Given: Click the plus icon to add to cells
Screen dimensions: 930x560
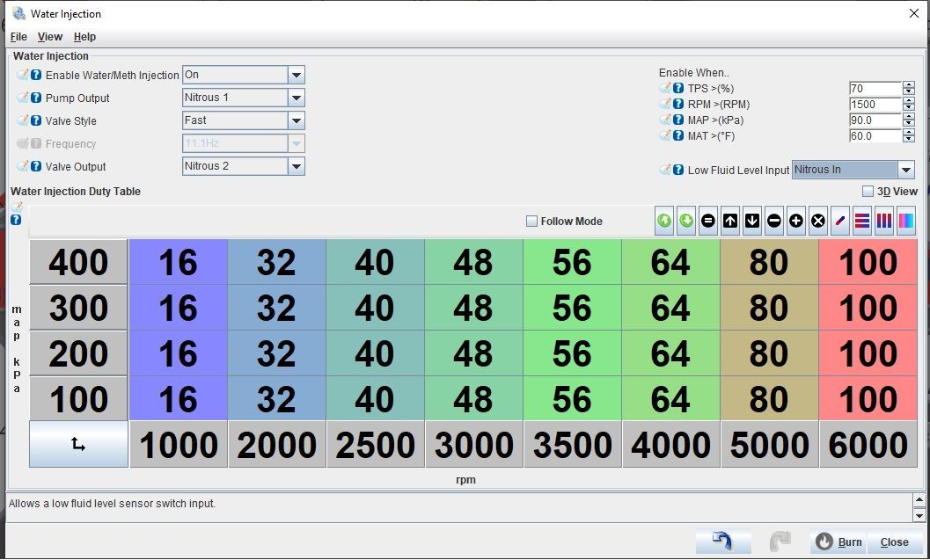Looking at the screenshot, I should [x=796, y=221].
